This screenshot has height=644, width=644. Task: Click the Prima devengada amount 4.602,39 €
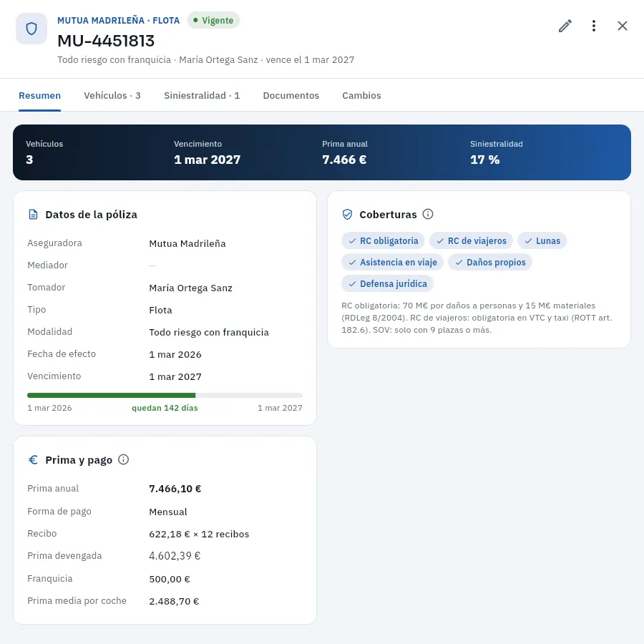pyautogui.click(x=175, y=556)
